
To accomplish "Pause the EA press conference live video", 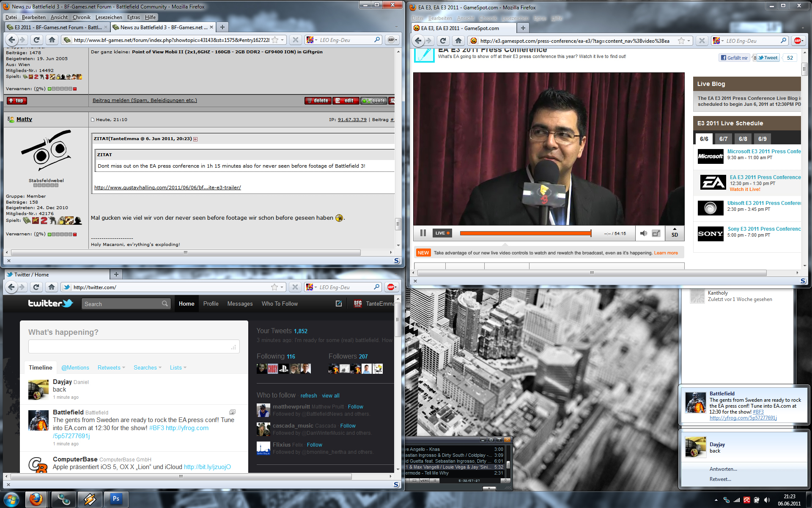I will pos(423,233).
